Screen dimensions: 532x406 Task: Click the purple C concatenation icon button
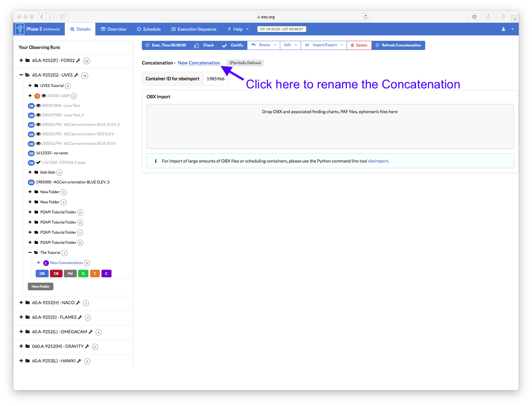[106, 274]
